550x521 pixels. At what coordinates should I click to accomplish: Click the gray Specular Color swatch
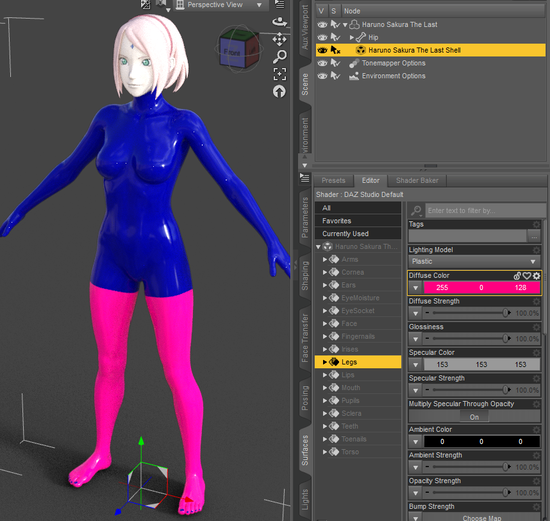[482, 365]
